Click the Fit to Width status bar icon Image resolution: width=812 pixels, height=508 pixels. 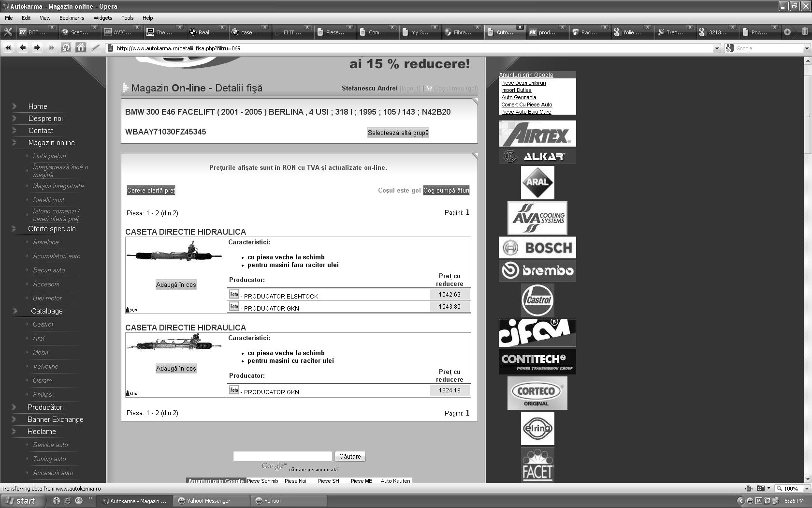click(749, 488)
